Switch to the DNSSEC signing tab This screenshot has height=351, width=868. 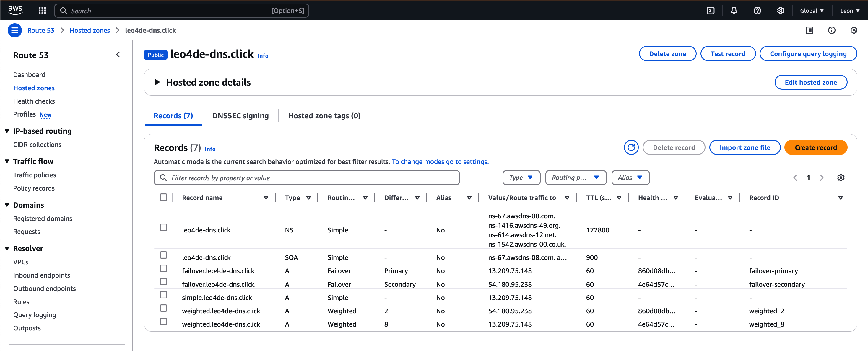pyautogui.click(x=240, y=116)
